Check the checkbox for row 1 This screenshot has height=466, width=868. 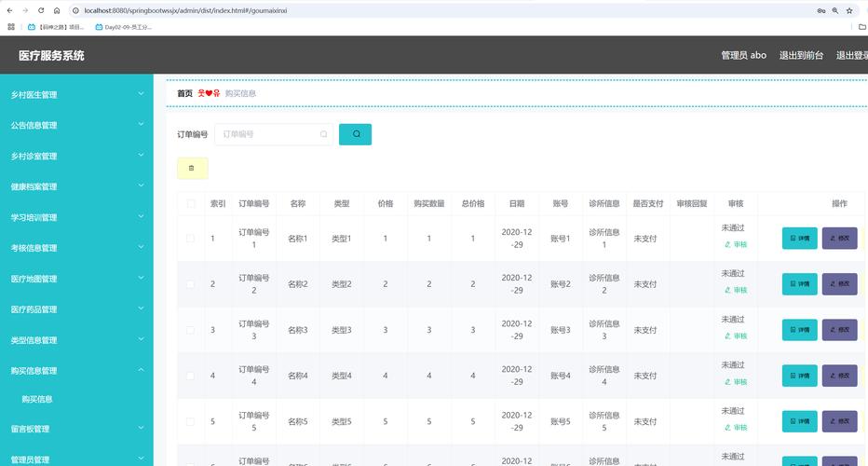191,239
